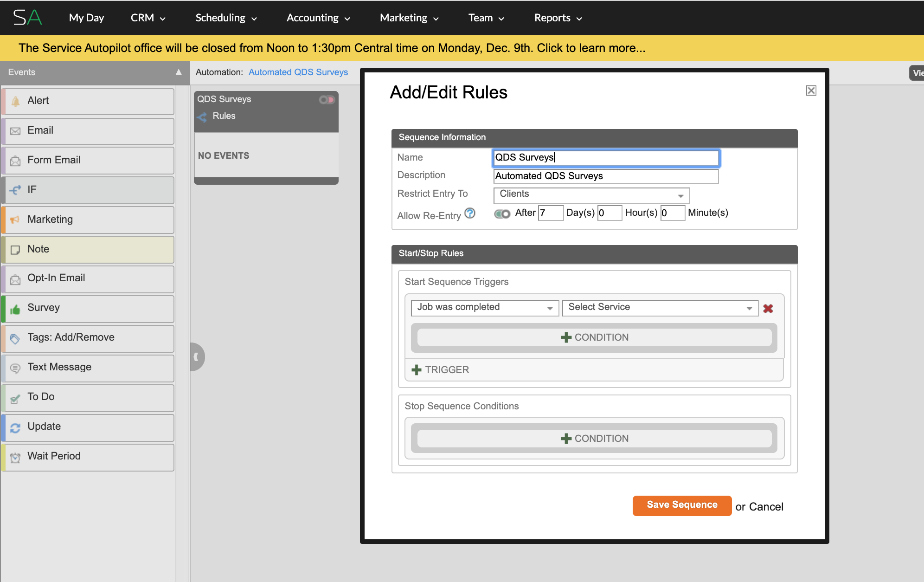Click the Tags Add/Remove tag icon
Screen dimensions: 924x582
pos(15,339)
